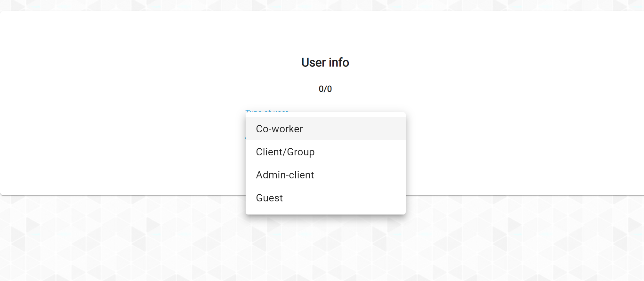644x281 pixels.
Task: Click the patterned background strip above the card
Action: pyautogui.click(x=320, y=5)
